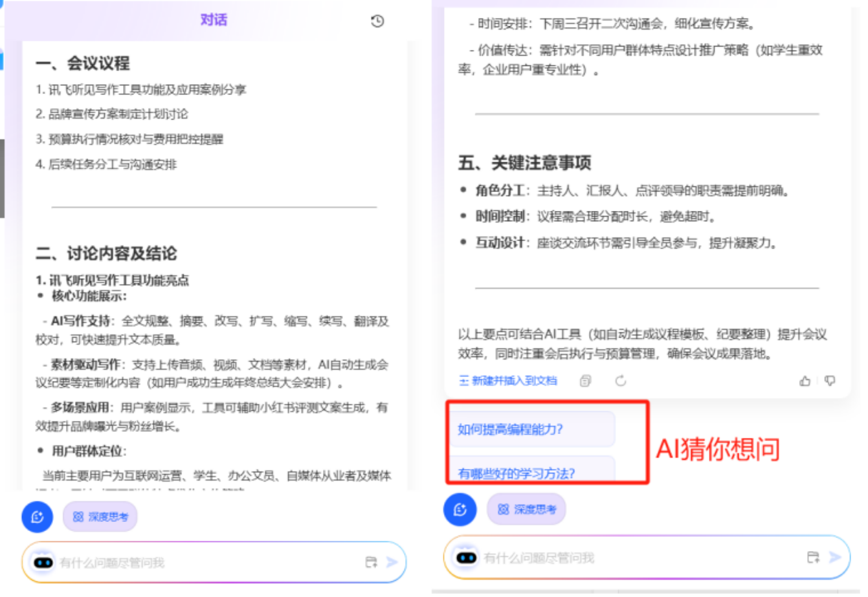Image resolution: width=868 pixels, height=597 pixels.
Task: Click send arrow in input under 关键注意事项 panel
Action: pos(835,557)
